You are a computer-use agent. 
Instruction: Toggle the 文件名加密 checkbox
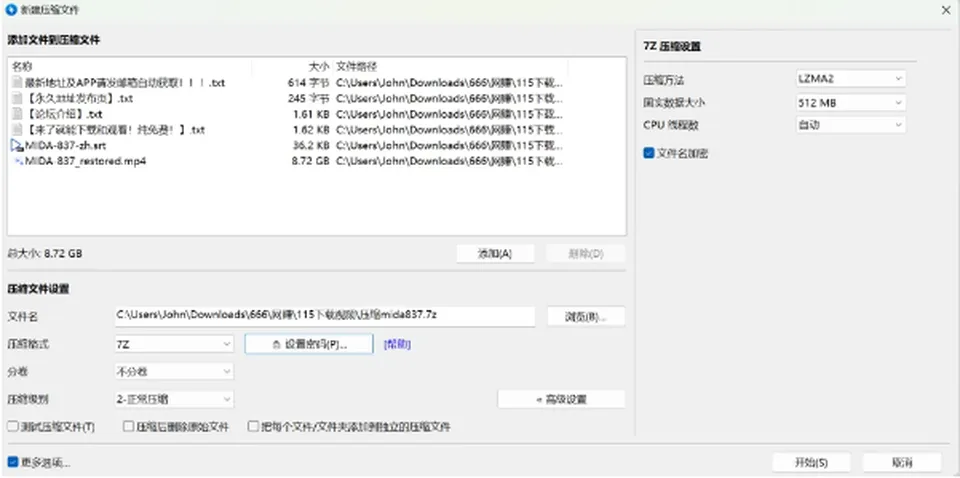point(649,154)
